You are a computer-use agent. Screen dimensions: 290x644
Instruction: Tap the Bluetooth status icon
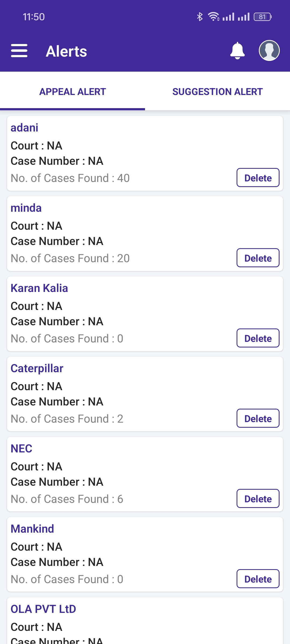click(200, 17)
